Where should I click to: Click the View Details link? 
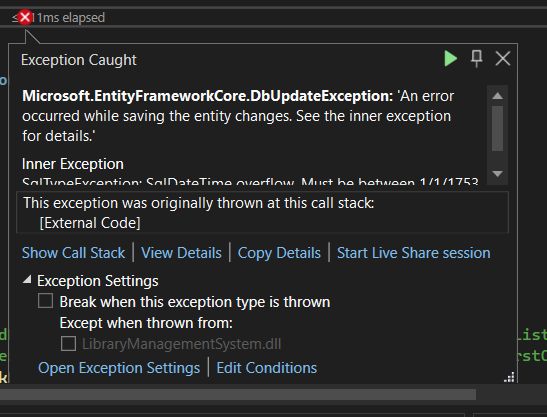(181, 253)
